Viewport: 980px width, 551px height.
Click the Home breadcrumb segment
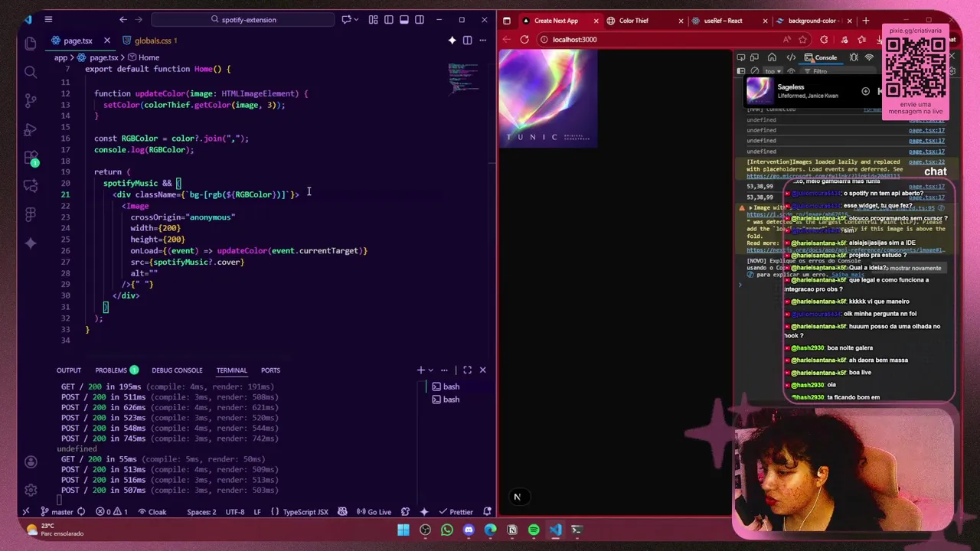[x=143, y=57]
